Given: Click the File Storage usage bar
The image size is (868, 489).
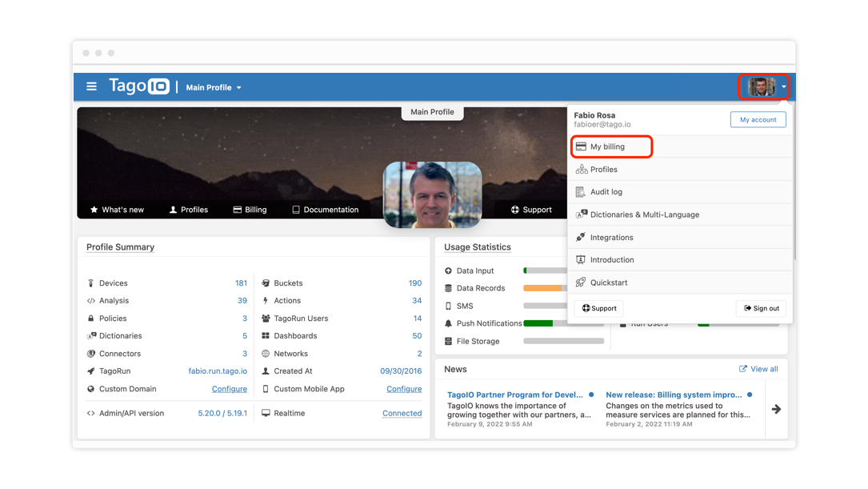Looking at the screenshot, I should coord(563,341).
